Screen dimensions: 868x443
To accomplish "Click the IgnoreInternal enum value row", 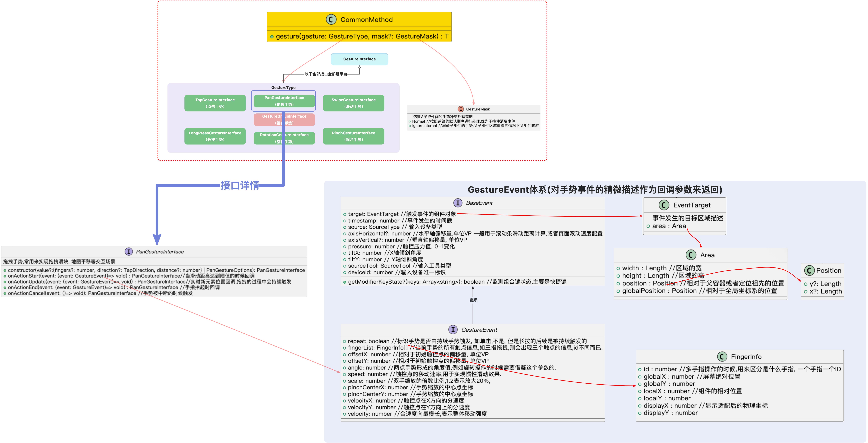I will click(474, 126).
